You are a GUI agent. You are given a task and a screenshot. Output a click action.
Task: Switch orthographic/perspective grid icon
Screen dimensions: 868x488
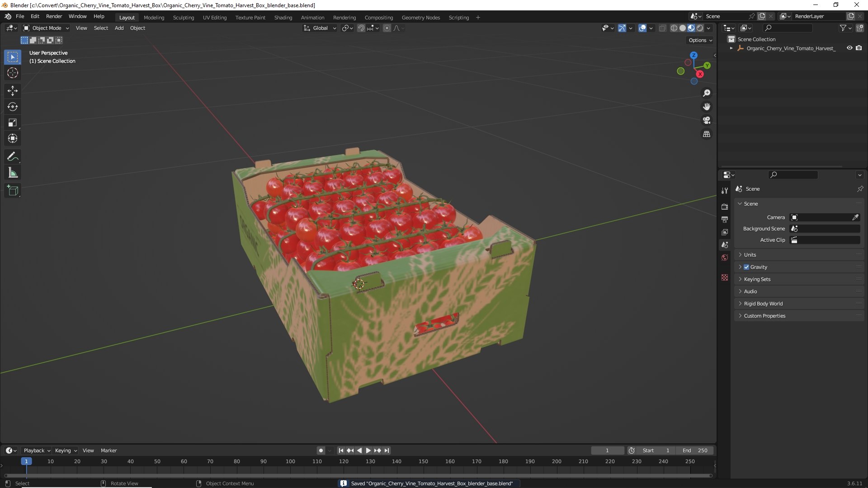pos(707,134)
